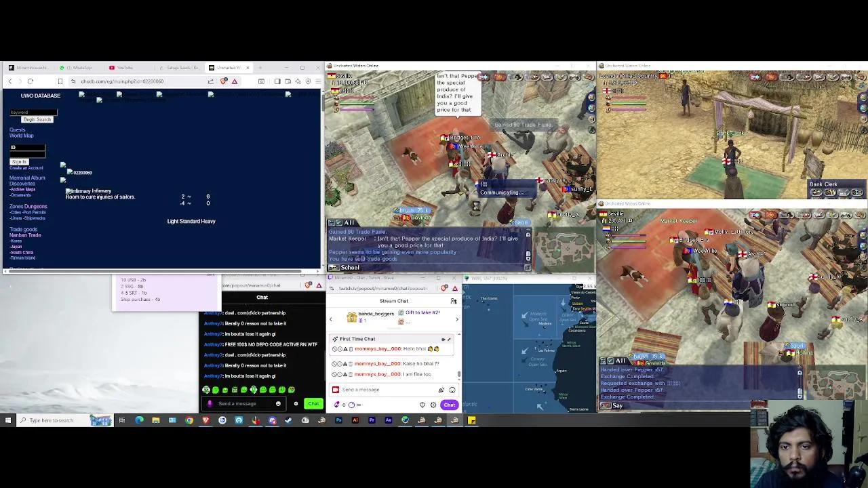Reload the UWO Database browser page

point(30,81)
